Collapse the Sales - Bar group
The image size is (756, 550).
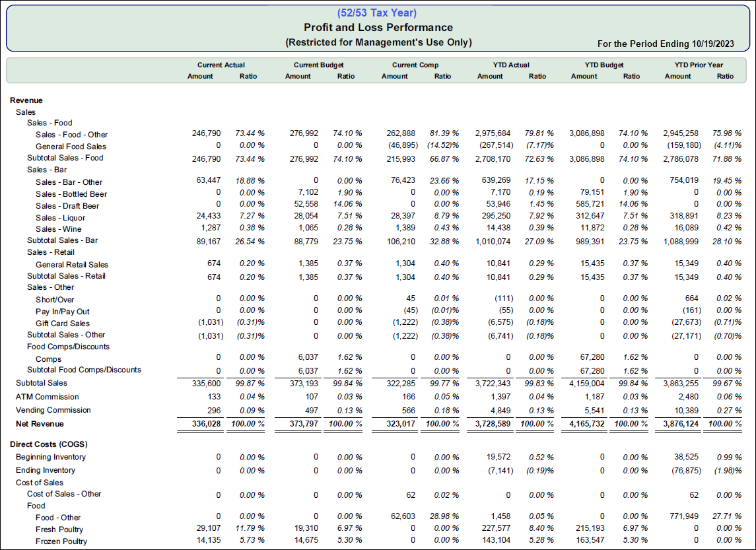49,170
